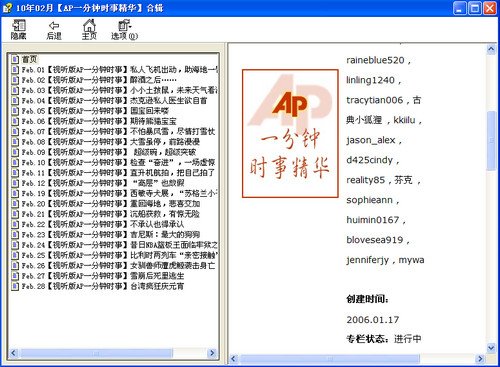The image size is (500, 367).
Task: Open Feb. 07 topic 不怕暴风雪
Action: (x=118, y=132)
